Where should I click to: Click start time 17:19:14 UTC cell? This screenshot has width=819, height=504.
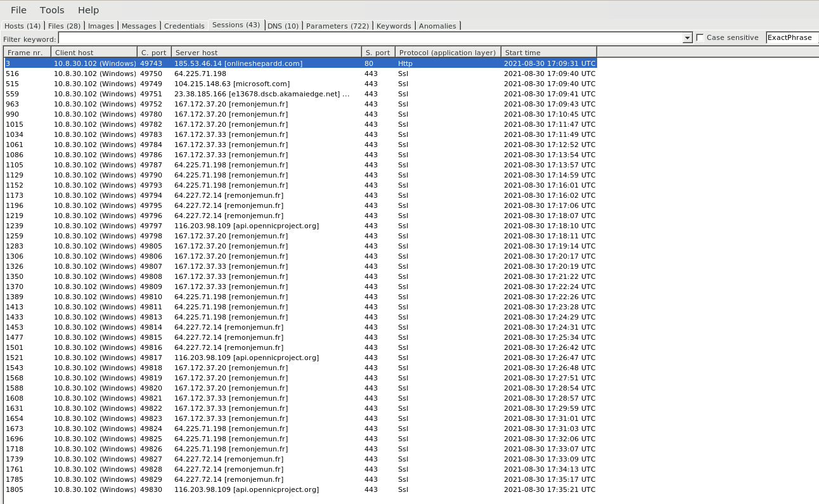point(550,246)
